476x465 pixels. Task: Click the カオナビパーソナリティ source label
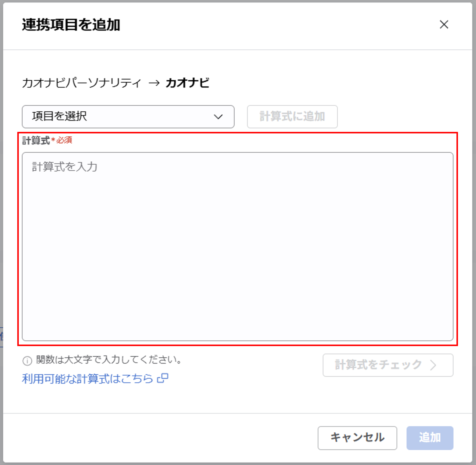click(82, 83)
